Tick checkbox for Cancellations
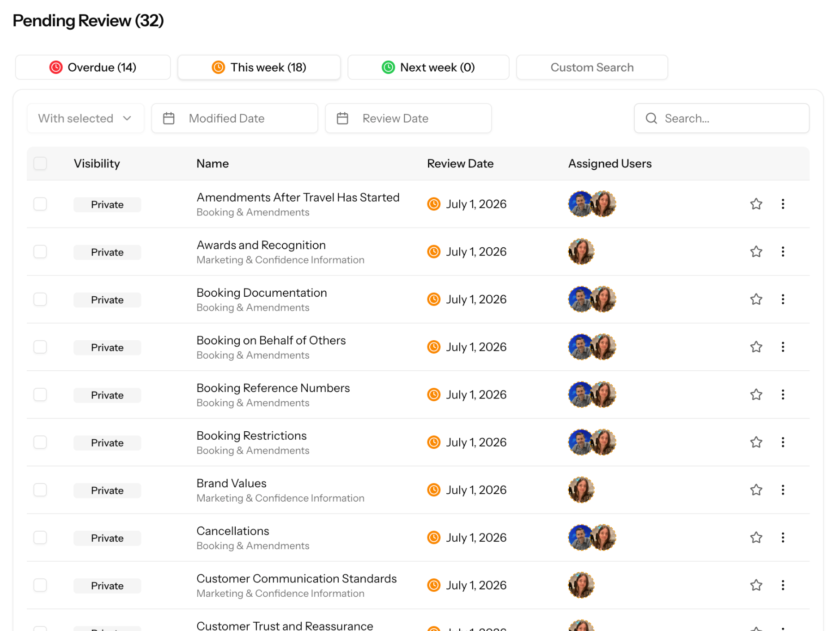840x631 pixels. 40,538
